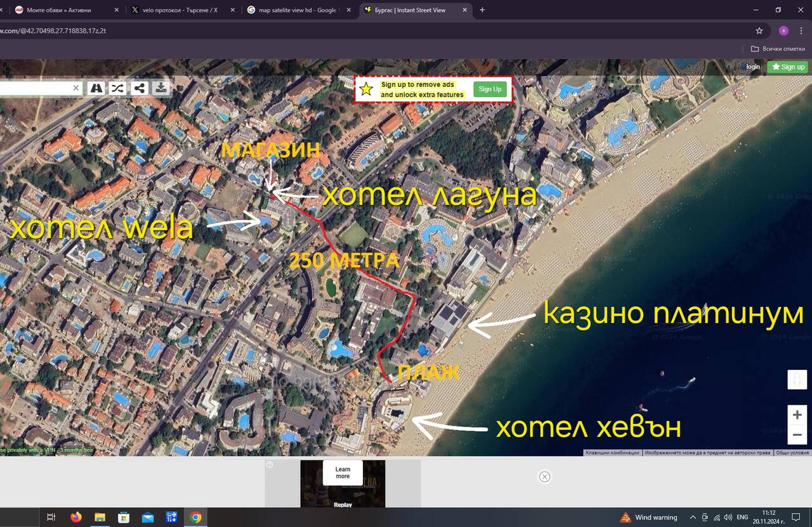Open a new browser tab
The width and height of the screenshot is (812, 527).
click(x=482, y=10)
